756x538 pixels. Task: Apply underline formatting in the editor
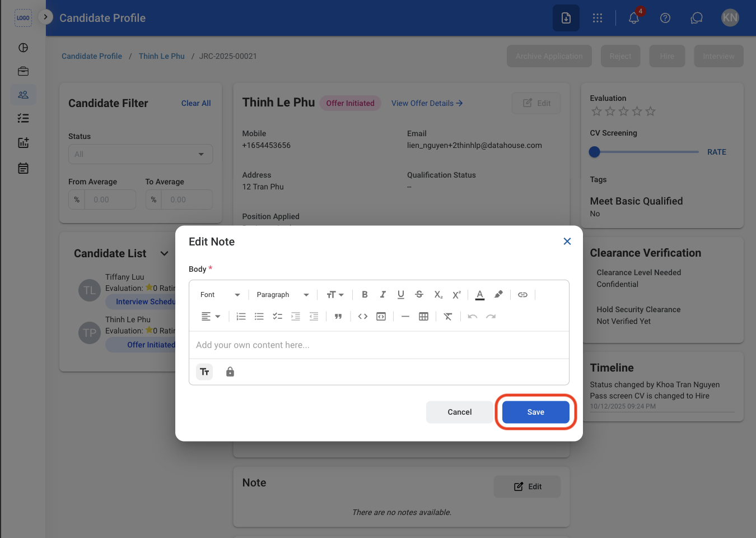(x=401, y=294)
